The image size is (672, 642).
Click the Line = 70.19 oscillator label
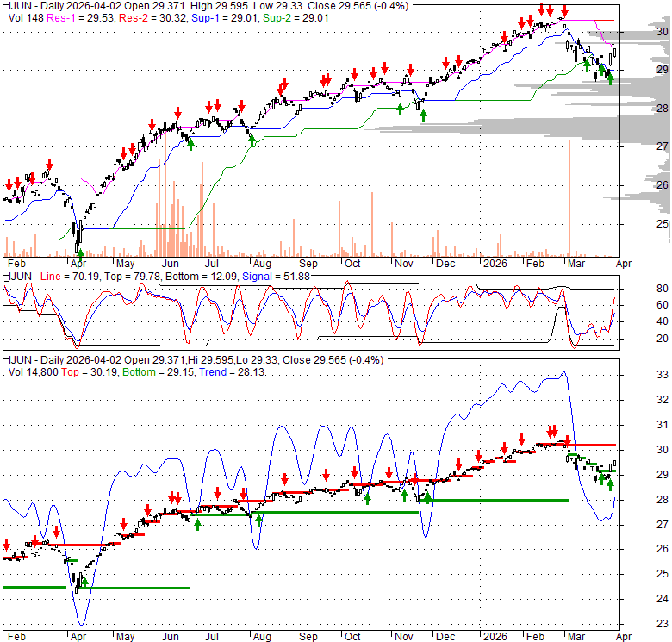tap(65, 276)
